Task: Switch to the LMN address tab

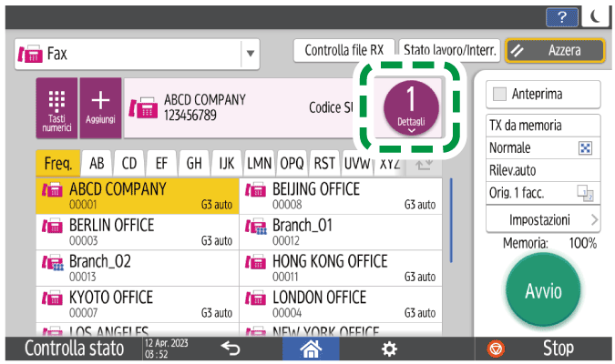Action: [261, 164]
